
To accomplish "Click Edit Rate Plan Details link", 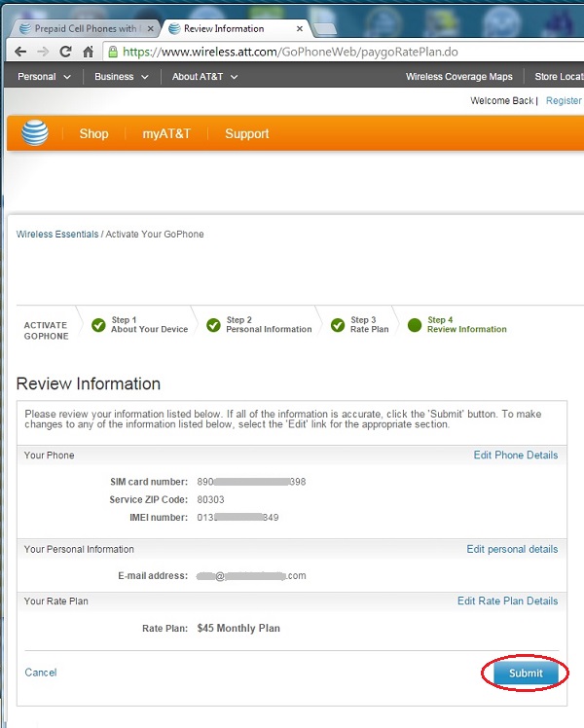I will [507, 601].
